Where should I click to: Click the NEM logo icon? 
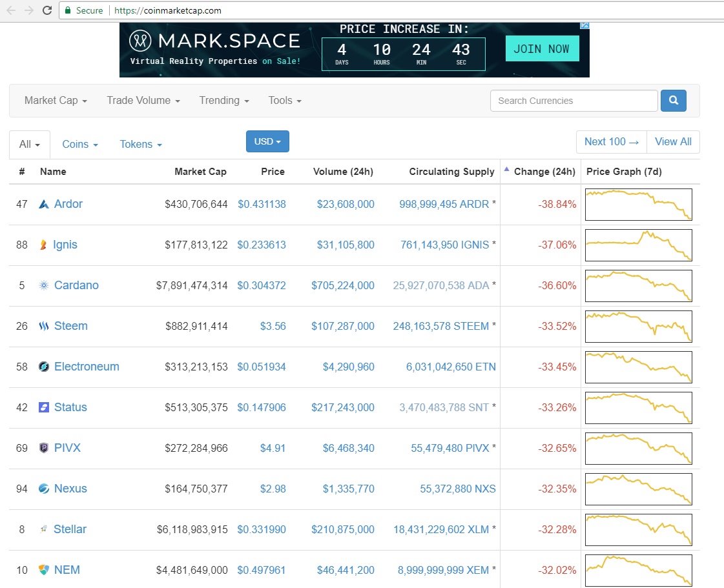click(44, 570)
